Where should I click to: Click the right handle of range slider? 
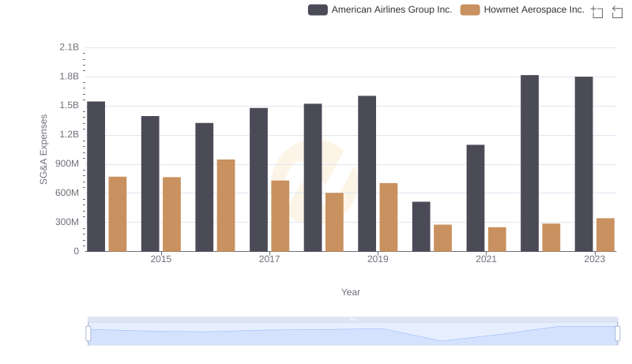(x=617, y=334)
